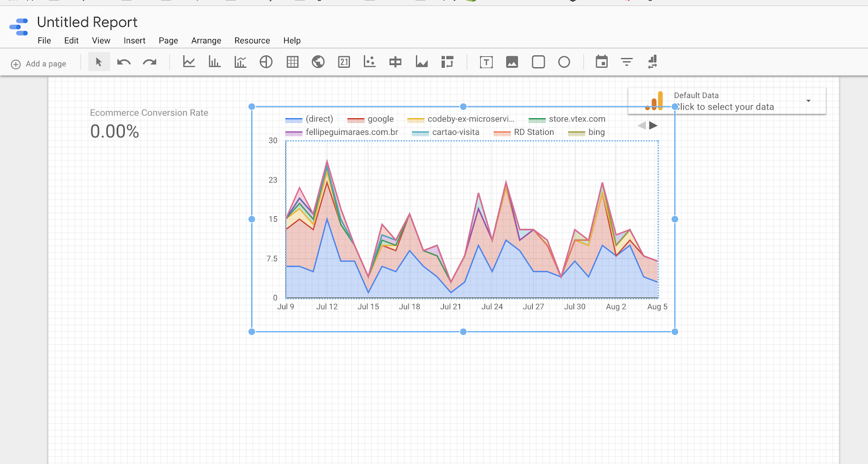Click the bottom-right corner handle of chart
868x464 pixels.
675,332
